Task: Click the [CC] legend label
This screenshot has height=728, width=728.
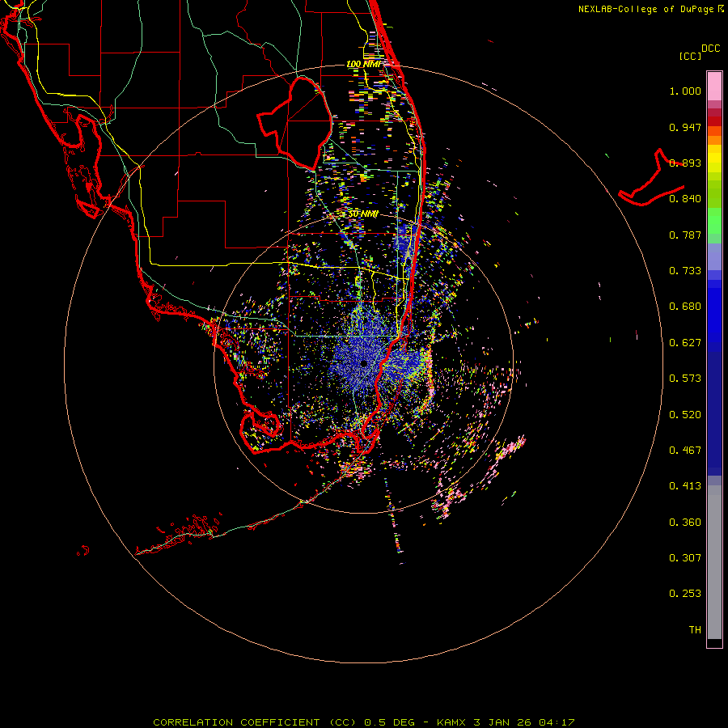Action: [x=690, y=56]
